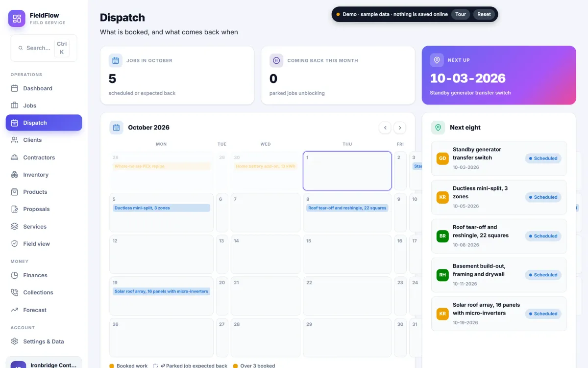Select the October 1 calendar cell
The image size is (588, 368).
(x=347, y=171)
